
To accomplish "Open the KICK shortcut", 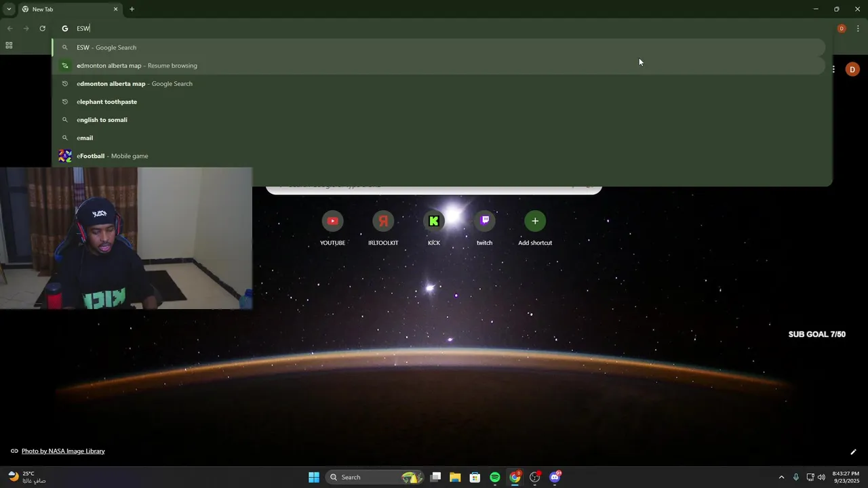I will click(x=434, y=228).
